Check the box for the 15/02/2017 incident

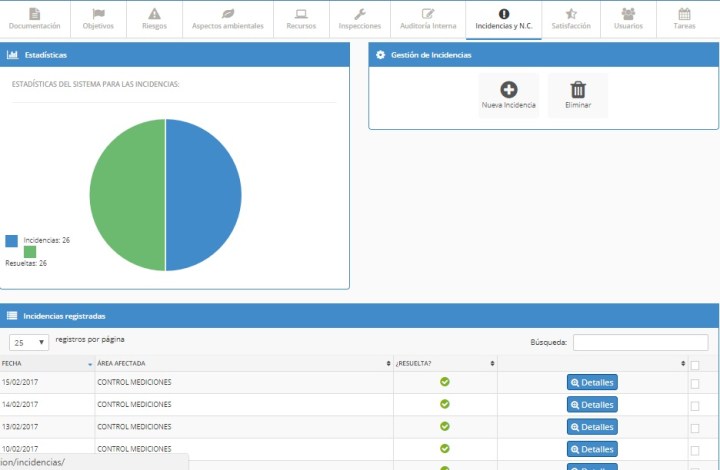tap(695, 382)
